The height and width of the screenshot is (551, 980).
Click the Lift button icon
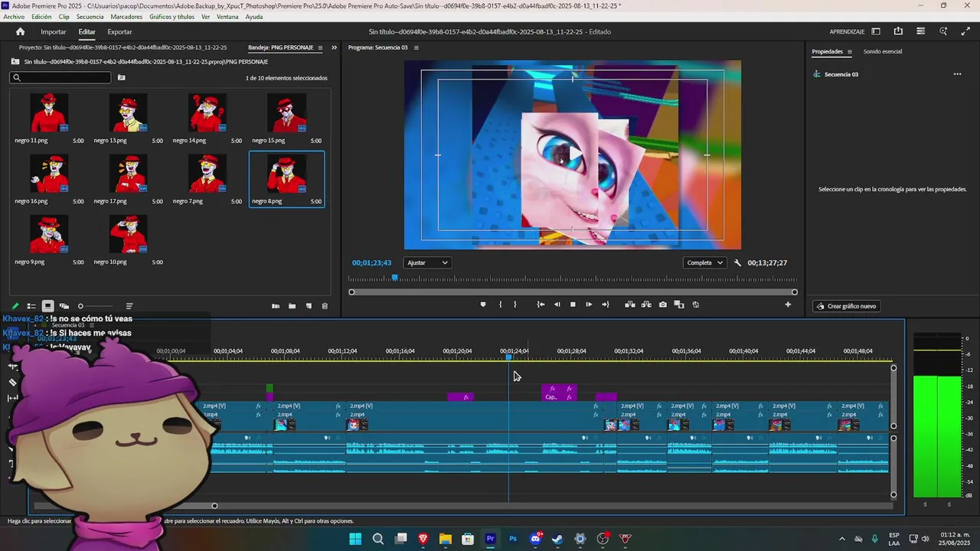630,305
